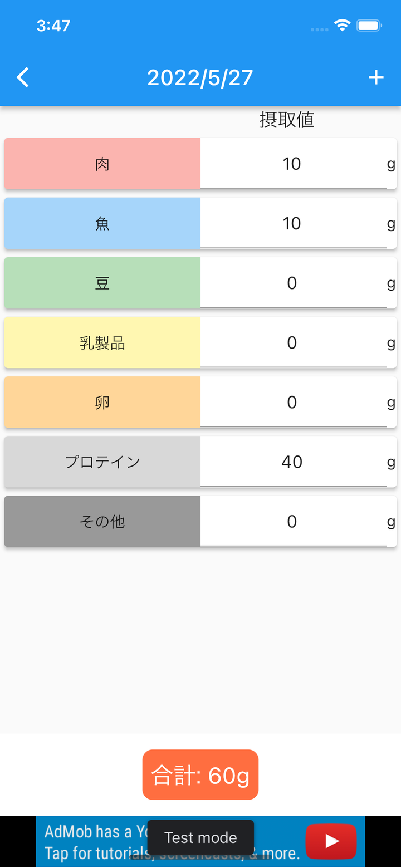Viewport: 401px width, 868px height.
Task: Edit the 乳製品 intake value field
Action: click(x=292, y=342)
